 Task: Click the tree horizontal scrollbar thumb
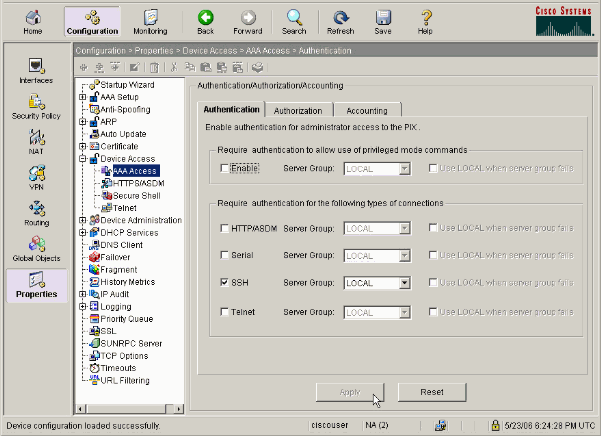[126, 409]
